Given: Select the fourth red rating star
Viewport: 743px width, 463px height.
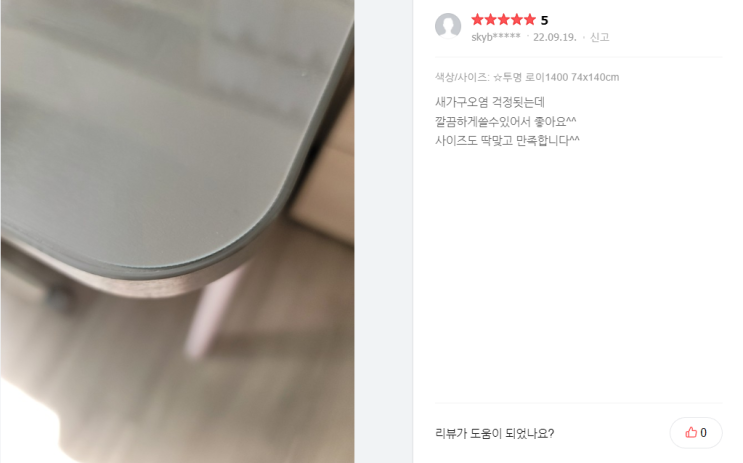Looking at the screenshot, I should click(x=516, y=19).
